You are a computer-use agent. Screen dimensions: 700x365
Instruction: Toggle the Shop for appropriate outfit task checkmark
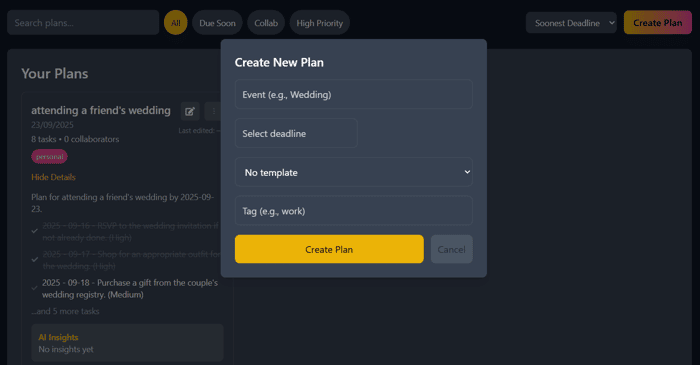coord(34,260)
